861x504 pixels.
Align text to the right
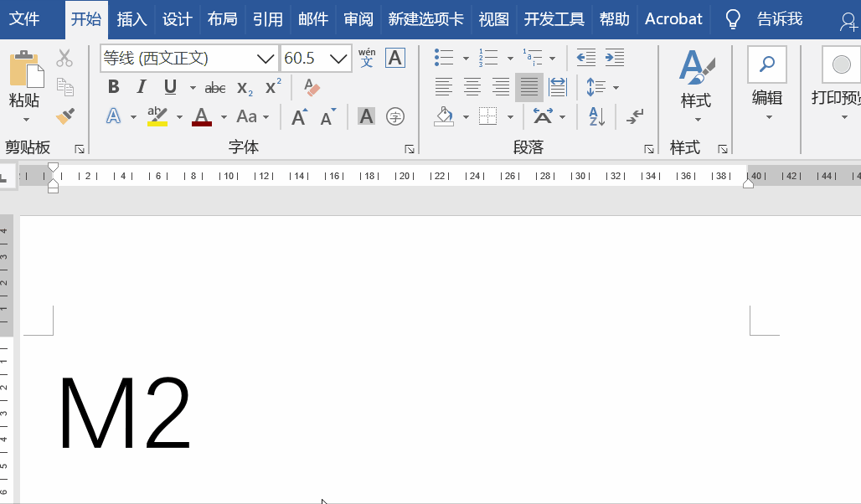[501, 87]
